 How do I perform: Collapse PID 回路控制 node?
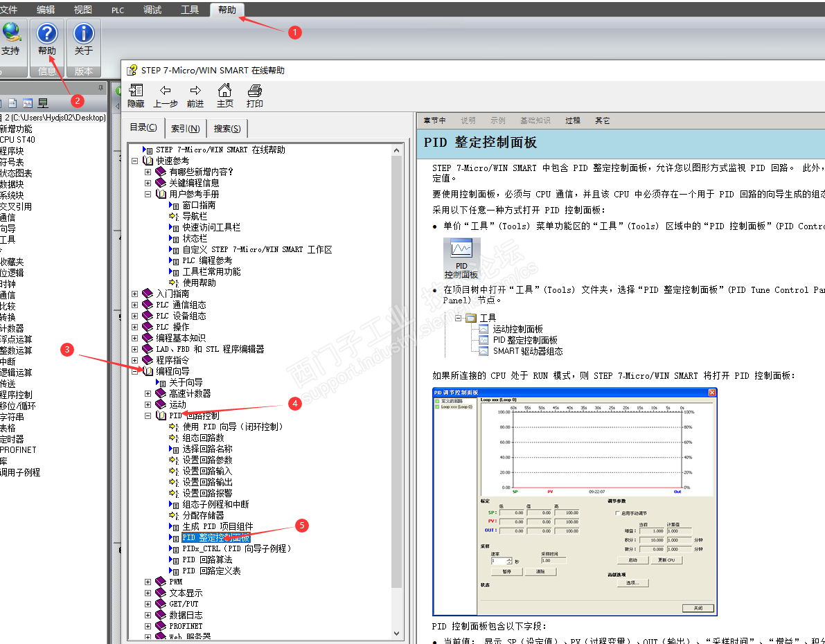[148, 415]
